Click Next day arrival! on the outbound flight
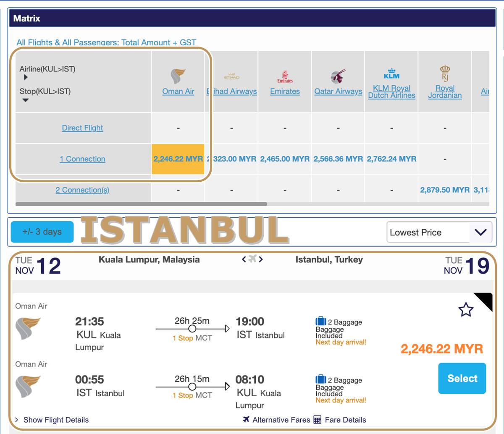This screenshot has width=504, height=434. (x=341, y=342)
